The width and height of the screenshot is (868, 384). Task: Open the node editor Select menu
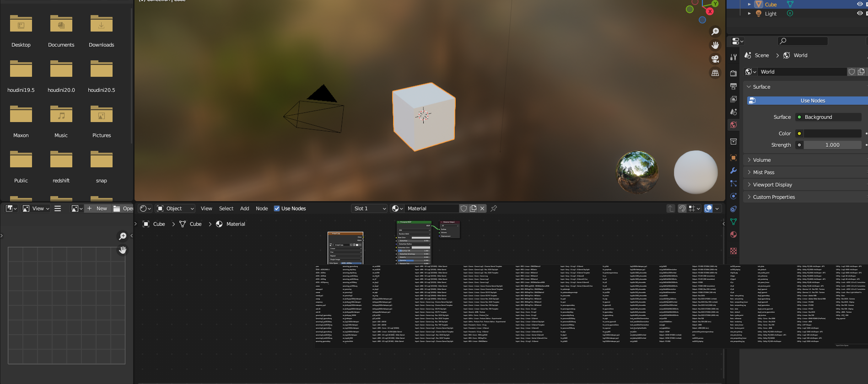click(x=226, y=208)
